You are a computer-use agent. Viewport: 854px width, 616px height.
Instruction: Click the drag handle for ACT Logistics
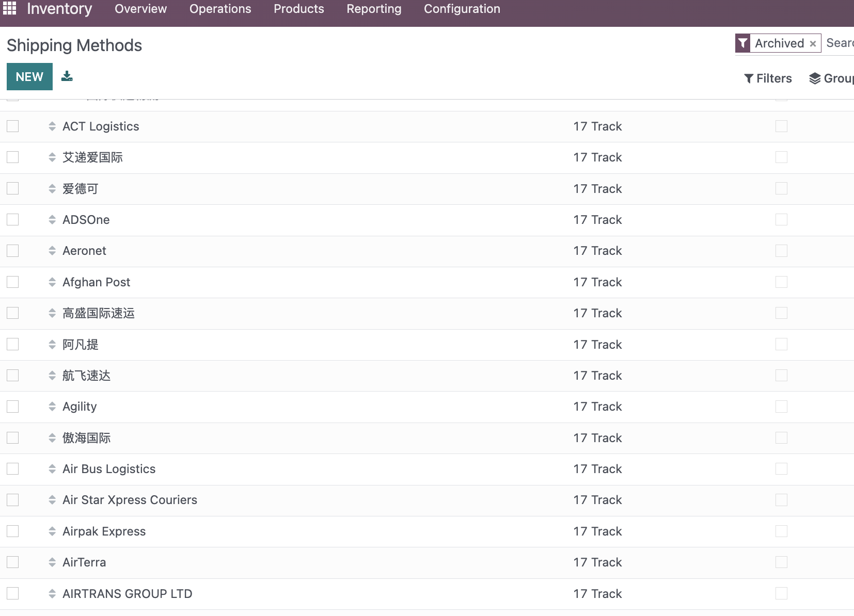coord(52,126)
